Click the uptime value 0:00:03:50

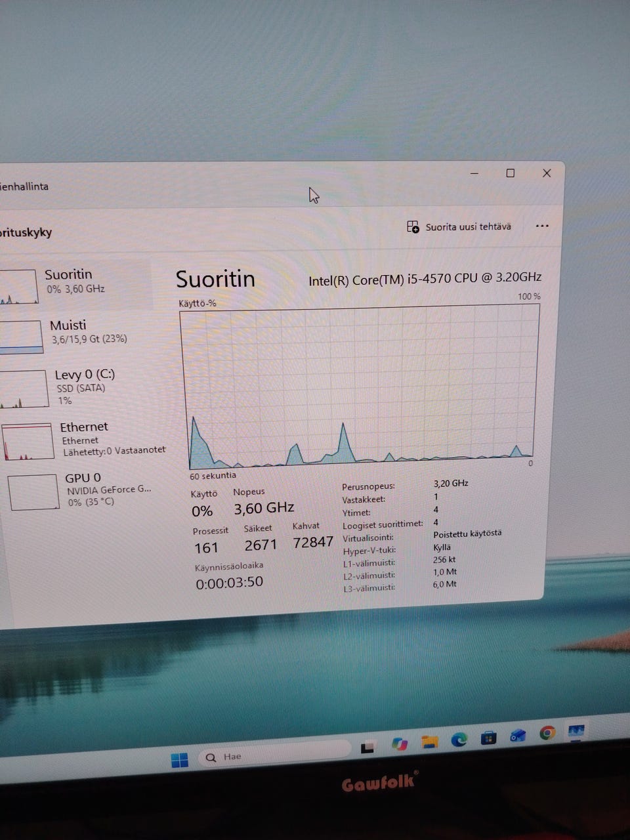229,583
